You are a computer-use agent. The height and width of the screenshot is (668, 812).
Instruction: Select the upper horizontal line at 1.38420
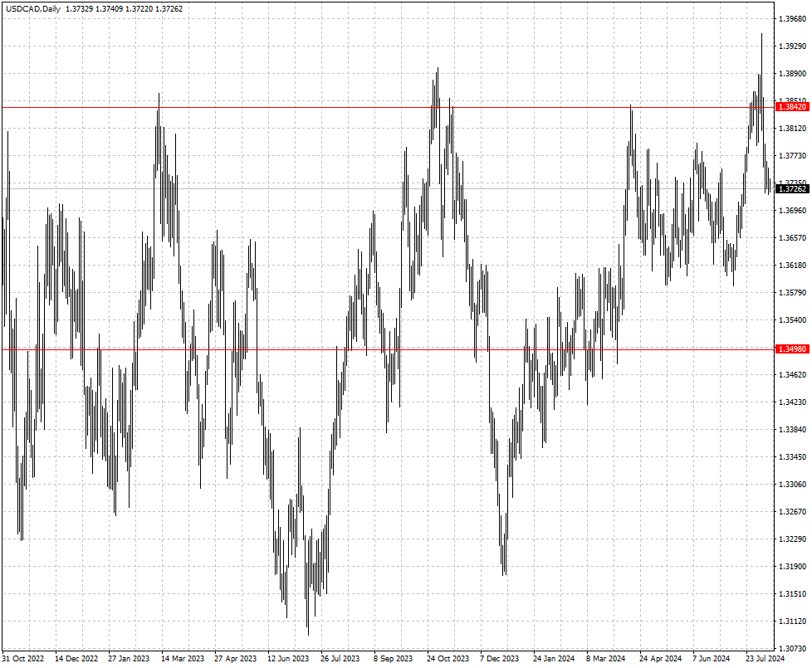pyautogui.click(x=332, y=107)
